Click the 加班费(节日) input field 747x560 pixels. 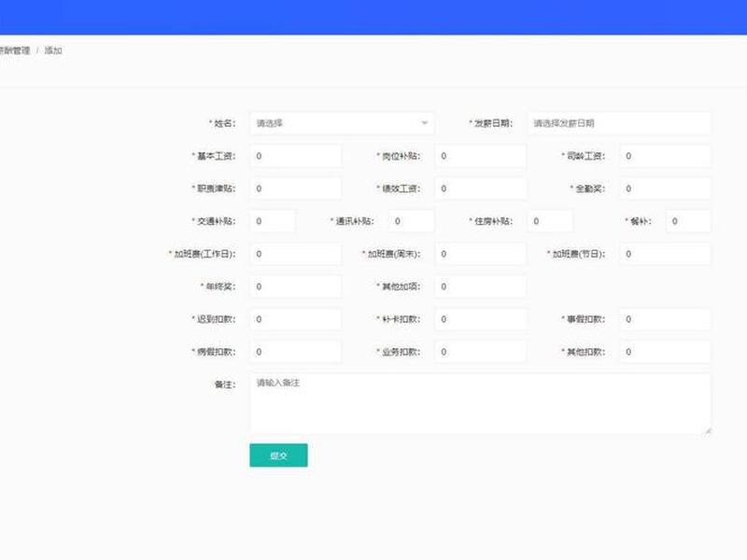click(x=665, y=254)
